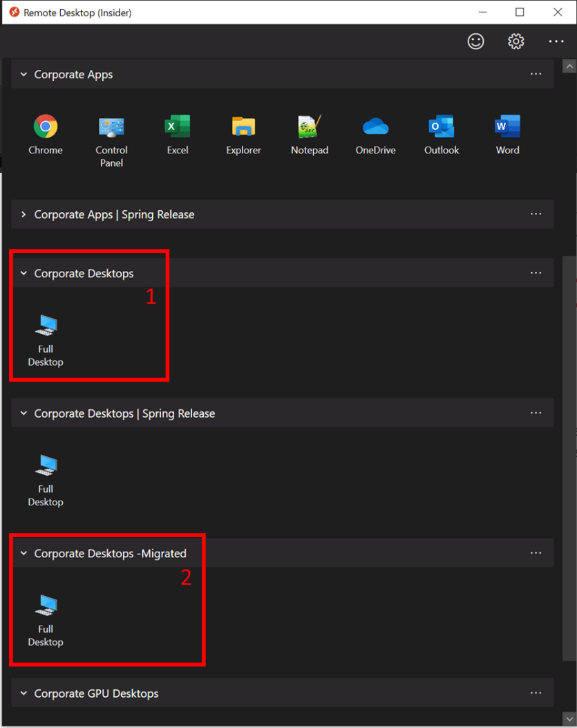Collapse Corporate Desktops | Spring Release group
This screenshot has height=728, width=577.
tap(23, 413)
